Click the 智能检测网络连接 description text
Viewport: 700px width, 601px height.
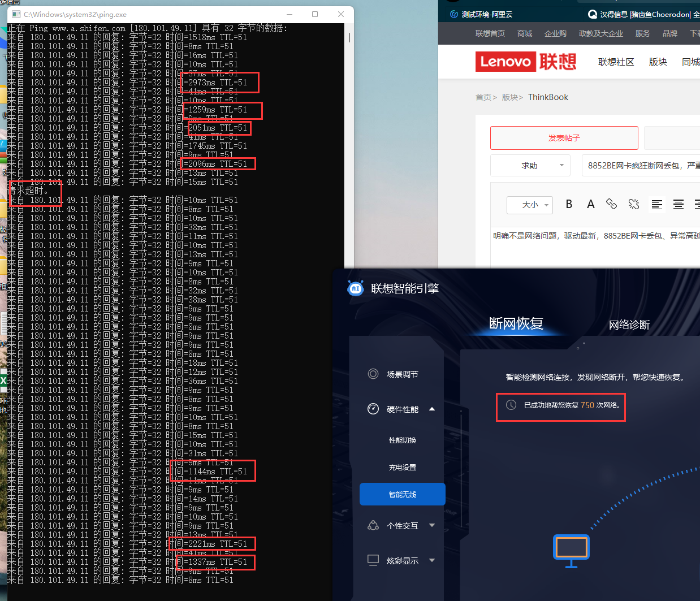596,377
